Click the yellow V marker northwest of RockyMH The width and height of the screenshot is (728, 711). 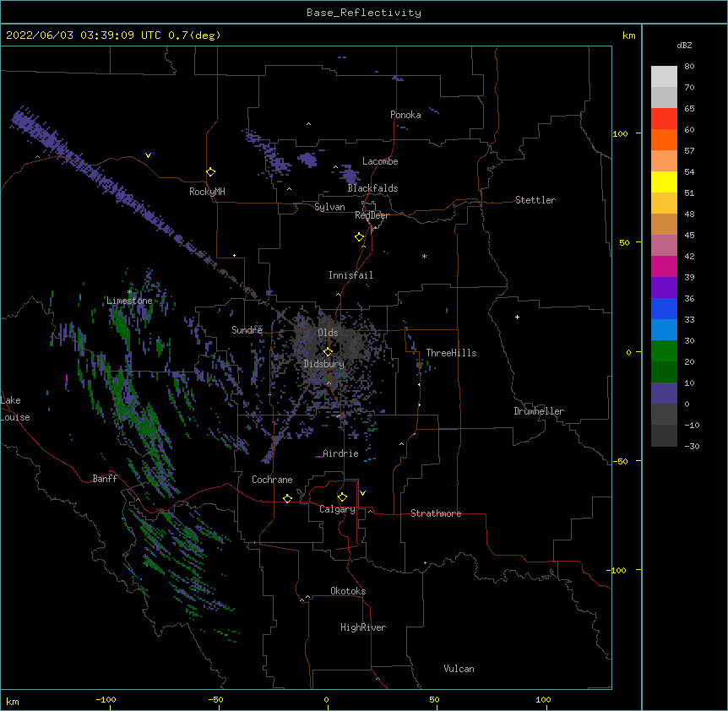(148, 155)
